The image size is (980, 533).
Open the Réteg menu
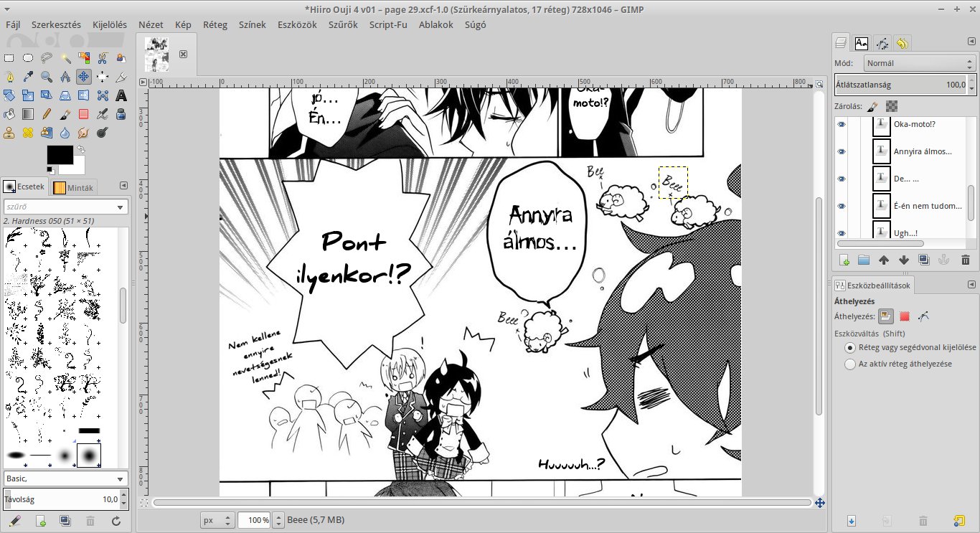[215, 24]
